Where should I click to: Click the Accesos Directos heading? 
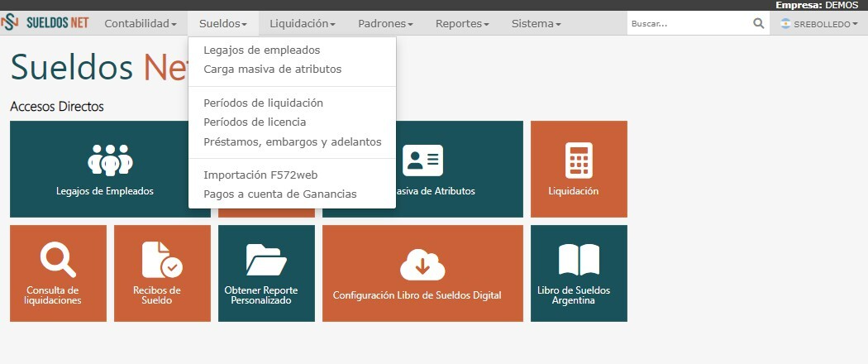point(57,107)
